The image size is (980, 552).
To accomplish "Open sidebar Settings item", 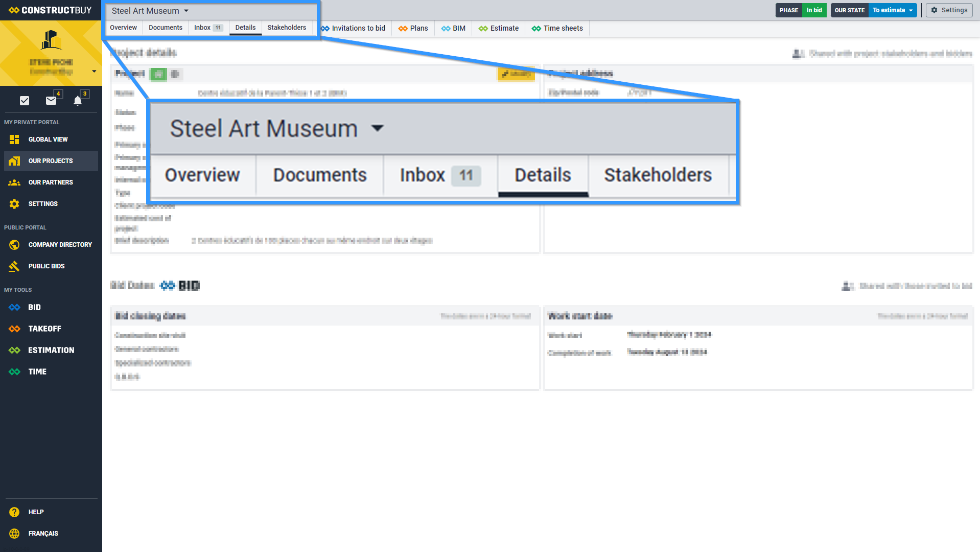I will point(51,204).
